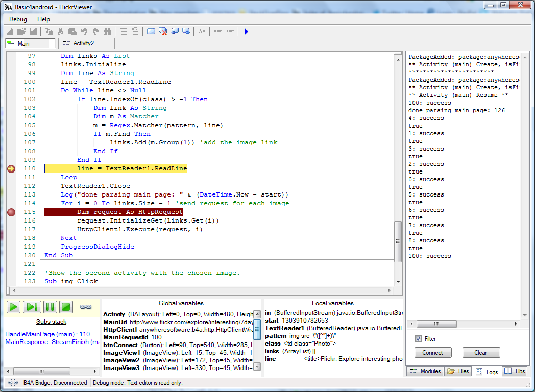The height and width of the screenshot is (392, 535).
Task: Open the Debug menu
Action: point(17,19)
